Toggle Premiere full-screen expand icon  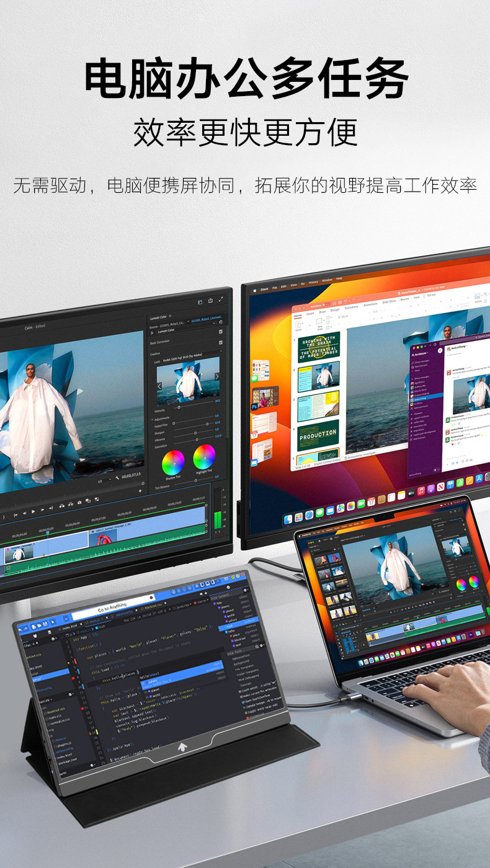[x=221, y=299]
